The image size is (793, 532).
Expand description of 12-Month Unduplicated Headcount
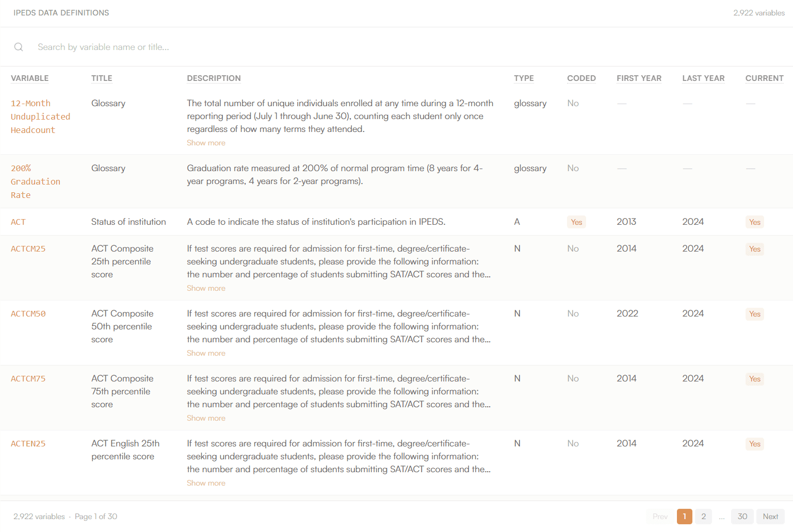tap(206, 143)
